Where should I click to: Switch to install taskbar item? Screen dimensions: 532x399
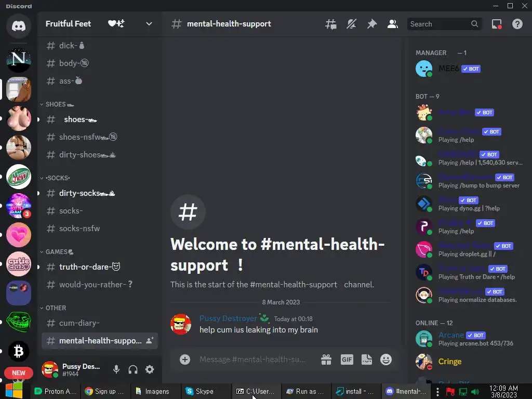click(x=355, y=391)
